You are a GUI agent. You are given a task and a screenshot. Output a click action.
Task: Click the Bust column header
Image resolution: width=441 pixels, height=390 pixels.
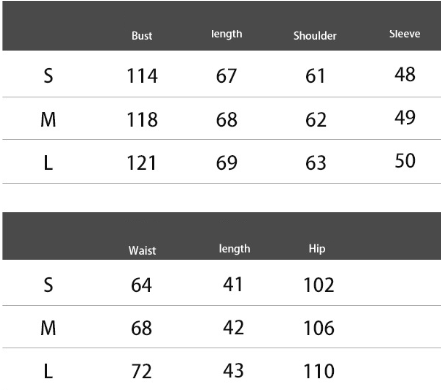pos(142,36)
